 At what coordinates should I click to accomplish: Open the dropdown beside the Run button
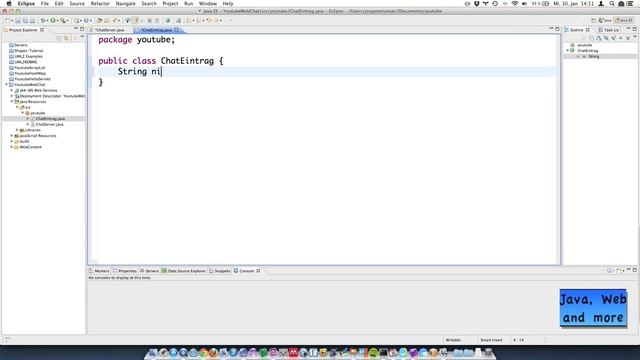[57, 20]
